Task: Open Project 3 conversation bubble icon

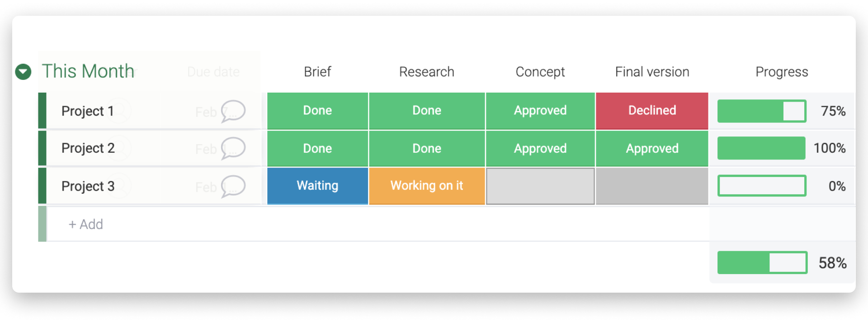Action: [233, 187]
